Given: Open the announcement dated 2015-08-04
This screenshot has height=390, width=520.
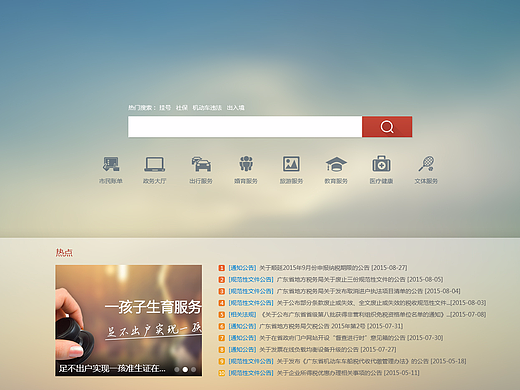Looking at the screenshot, I should coord(369,291).
